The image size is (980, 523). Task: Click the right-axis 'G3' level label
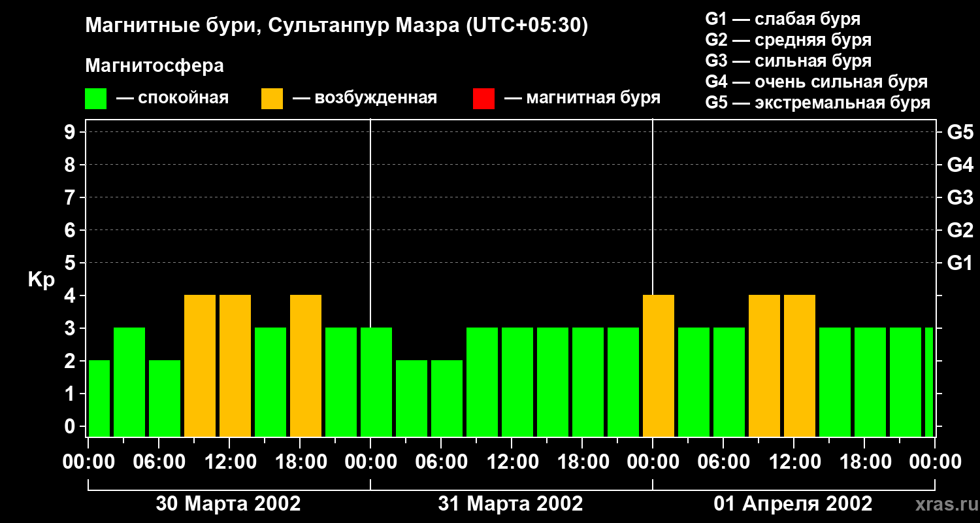point(960,197)
